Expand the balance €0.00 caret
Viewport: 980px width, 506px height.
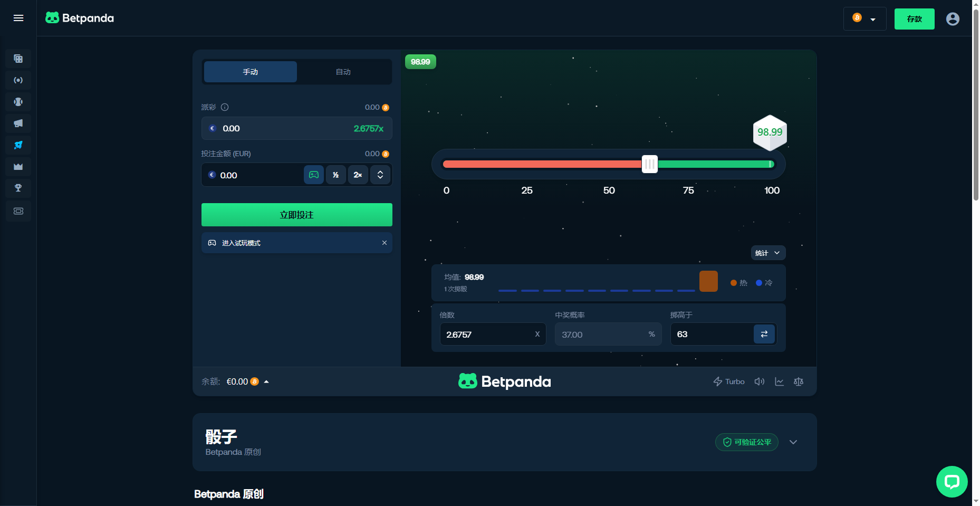(x=266, y=381)
